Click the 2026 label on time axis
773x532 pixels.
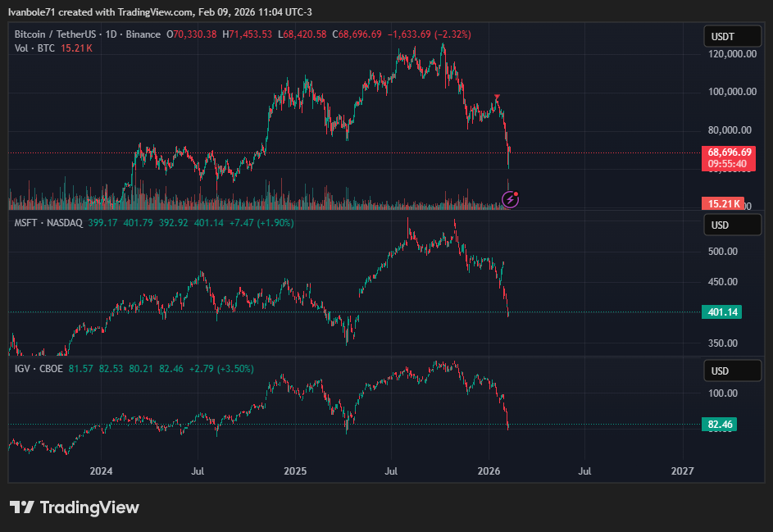(489, 471)
